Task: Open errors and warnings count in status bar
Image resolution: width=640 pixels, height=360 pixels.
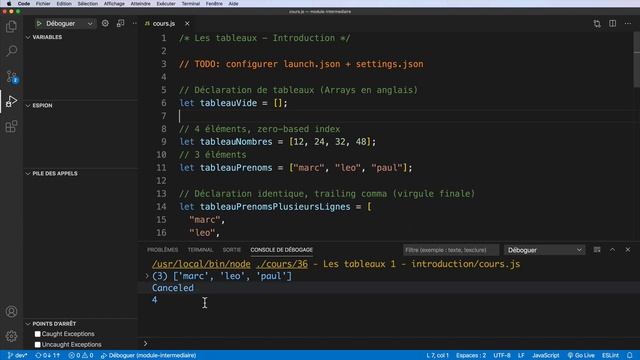Action: coord(81,356)
